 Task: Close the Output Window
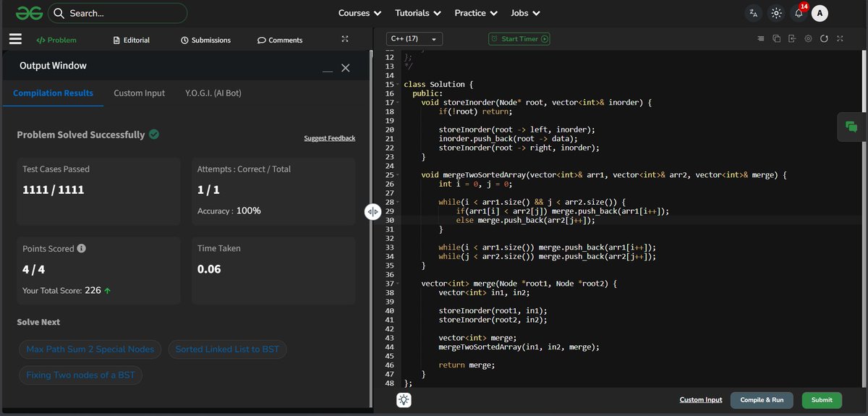(346, 67)
